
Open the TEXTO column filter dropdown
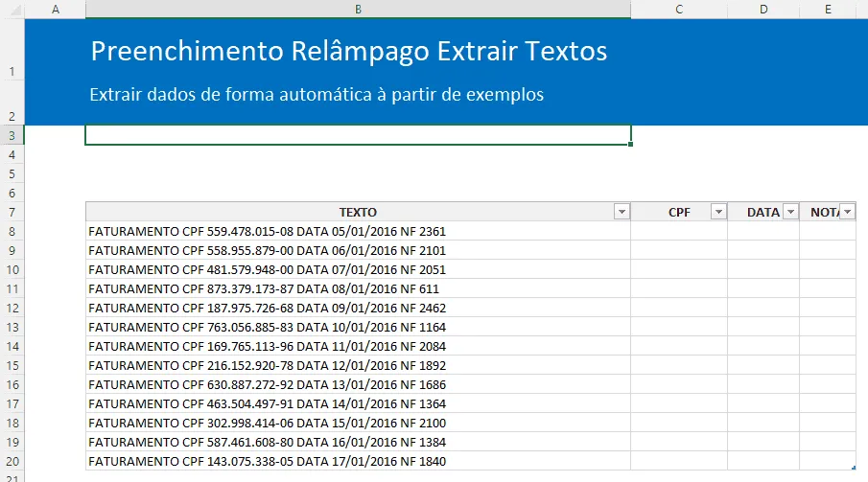point(622,212)
